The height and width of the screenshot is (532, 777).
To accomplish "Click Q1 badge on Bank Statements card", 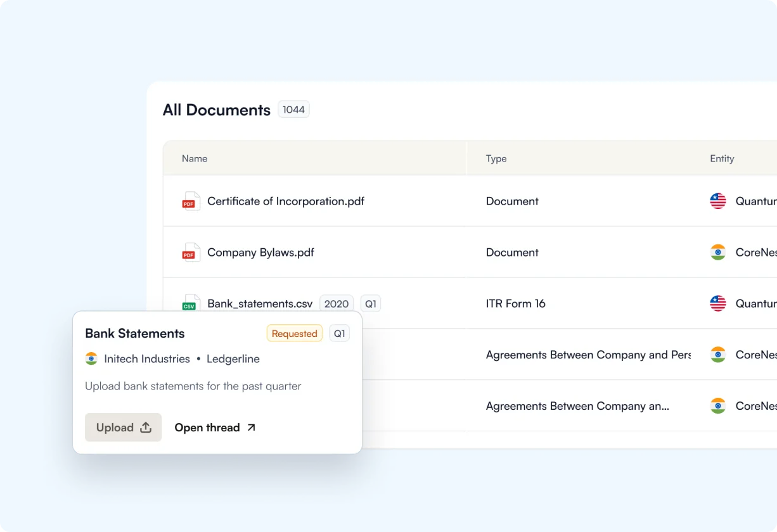I will (340, 334).
